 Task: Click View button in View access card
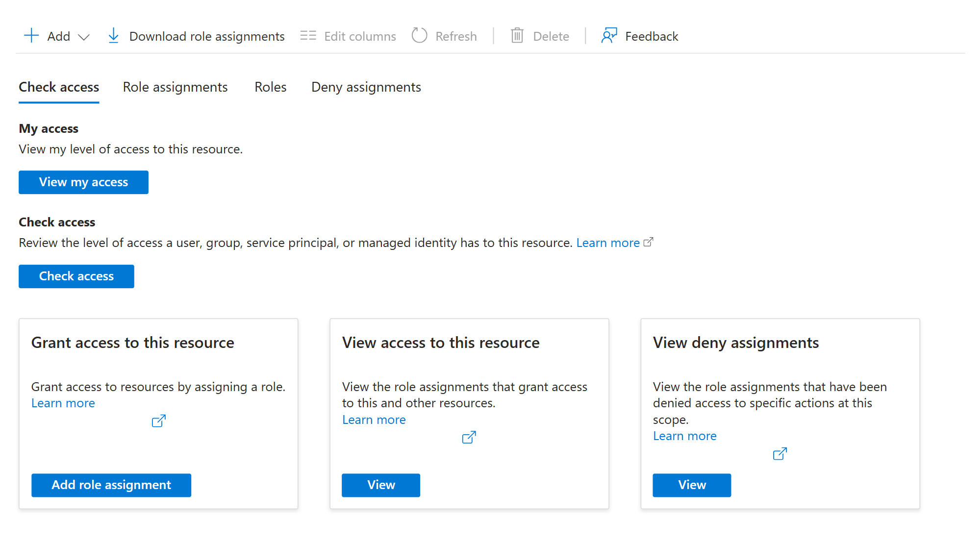point(381,485)
